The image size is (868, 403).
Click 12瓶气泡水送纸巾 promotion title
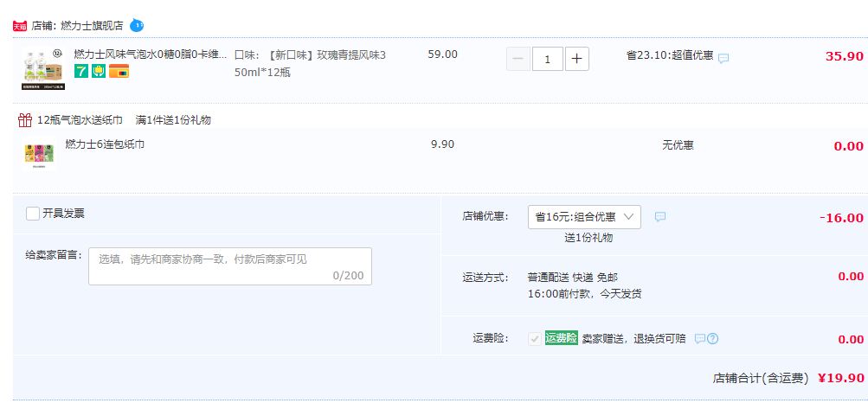(x=80, y=120)
